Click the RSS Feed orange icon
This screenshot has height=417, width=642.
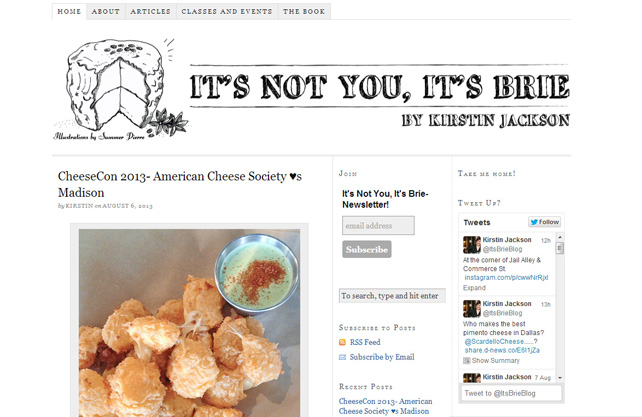[x=342, y=342]
